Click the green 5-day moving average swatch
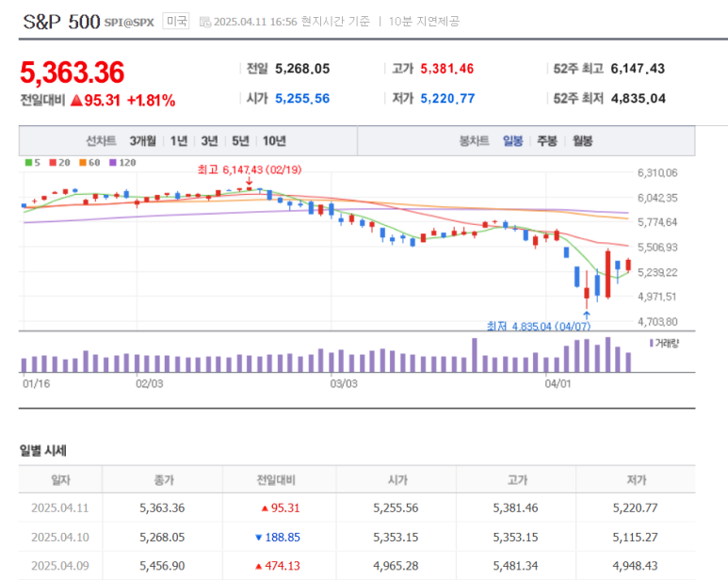728x580 pixels. point(29,162)
